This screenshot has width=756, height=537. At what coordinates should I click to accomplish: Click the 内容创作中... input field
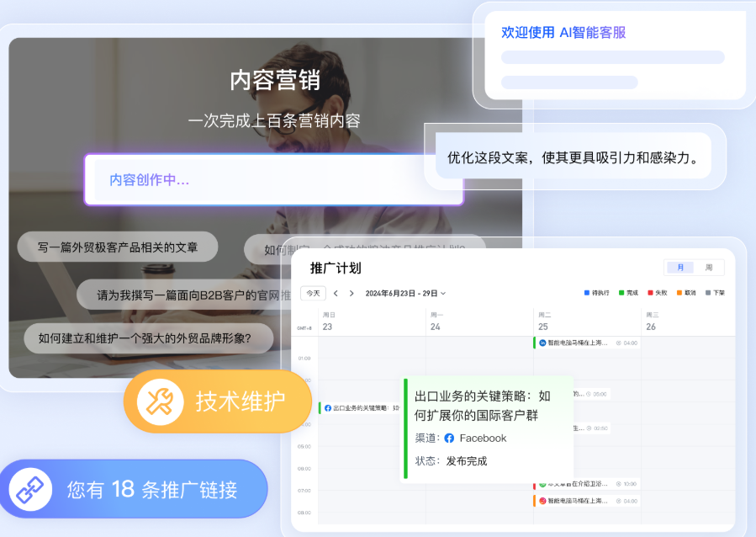coord(273,179)
